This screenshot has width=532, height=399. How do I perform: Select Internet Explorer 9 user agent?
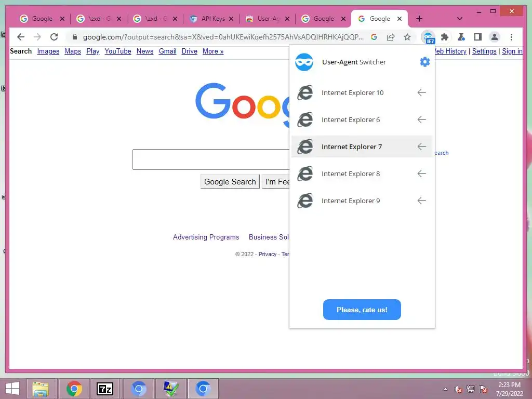[x=362, y=201]
